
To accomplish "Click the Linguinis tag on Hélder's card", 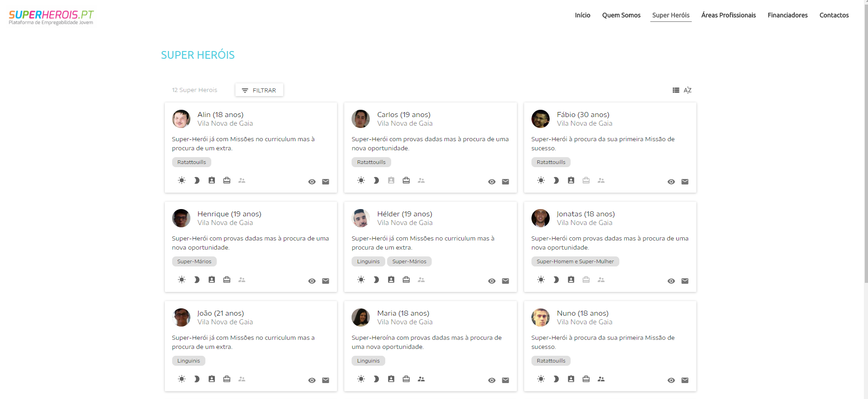I will [368, 261].
